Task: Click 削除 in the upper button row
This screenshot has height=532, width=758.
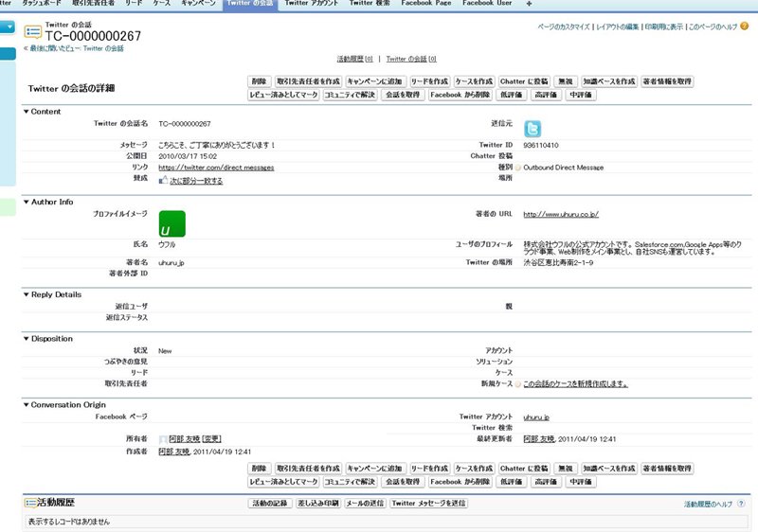Action: coord(259,81)
